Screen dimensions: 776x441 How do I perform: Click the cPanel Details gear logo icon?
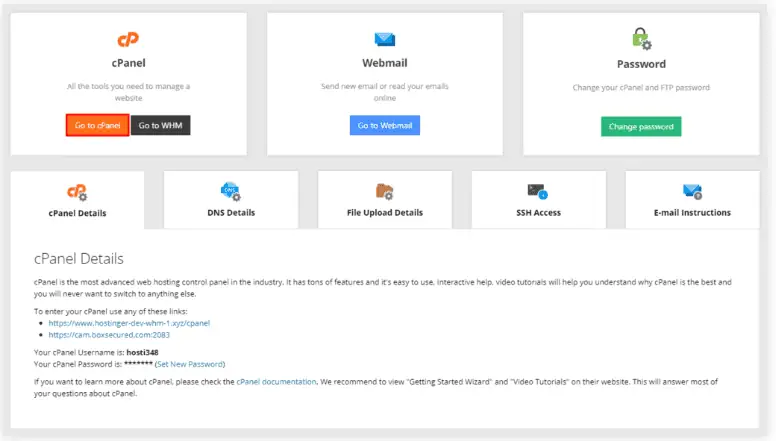click(77, 192)
